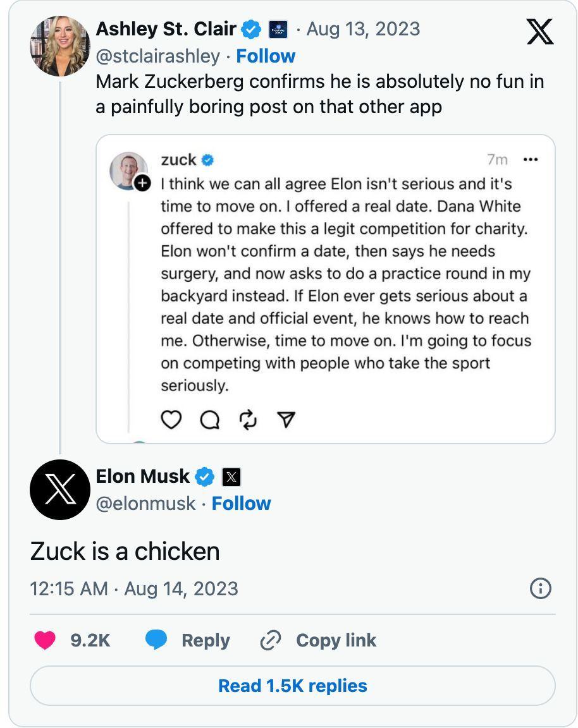Image resolution: width=578 pixels, height=728 pixels.
Task: Click the share arrow in zuck's post
Action: tap(287, 420)
